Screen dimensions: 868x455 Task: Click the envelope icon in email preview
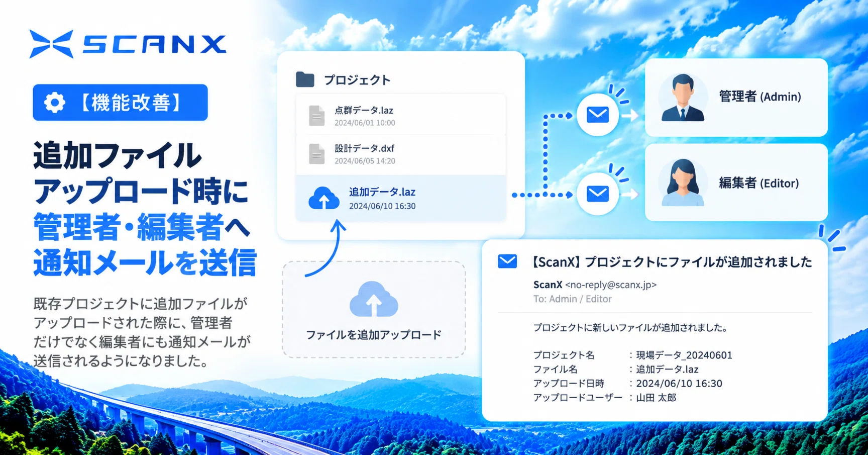507,261
